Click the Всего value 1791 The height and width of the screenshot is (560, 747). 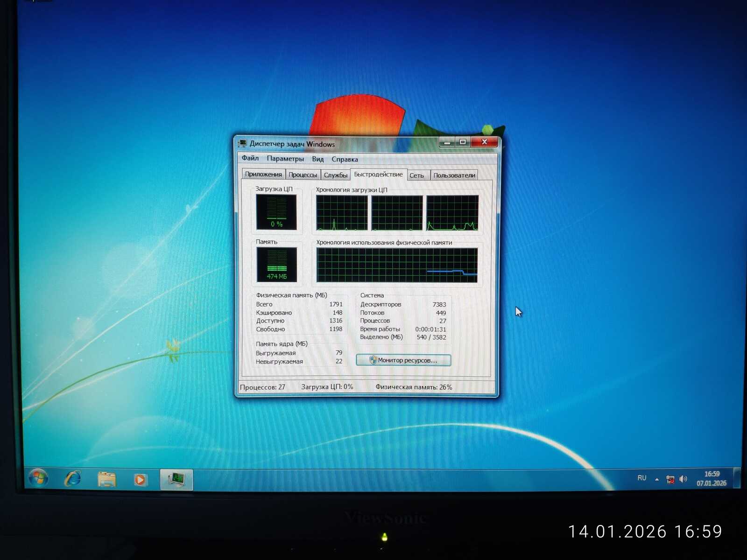pyautogui.click(x=336, y=304)
